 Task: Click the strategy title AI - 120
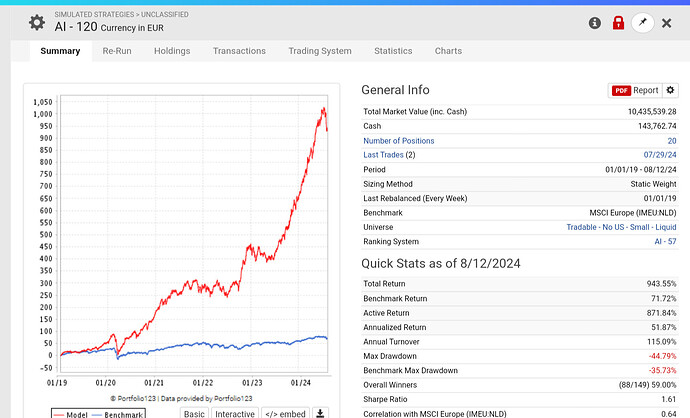(76, 27)
